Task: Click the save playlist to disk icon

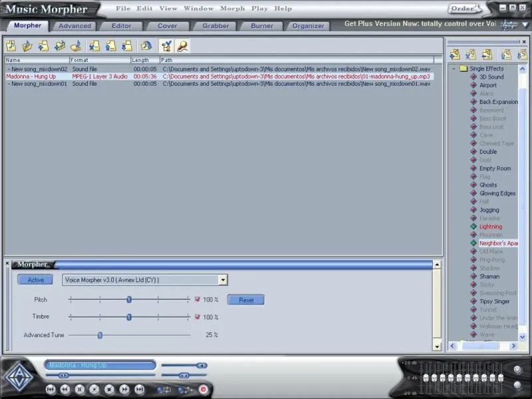Action: (76, 46)
